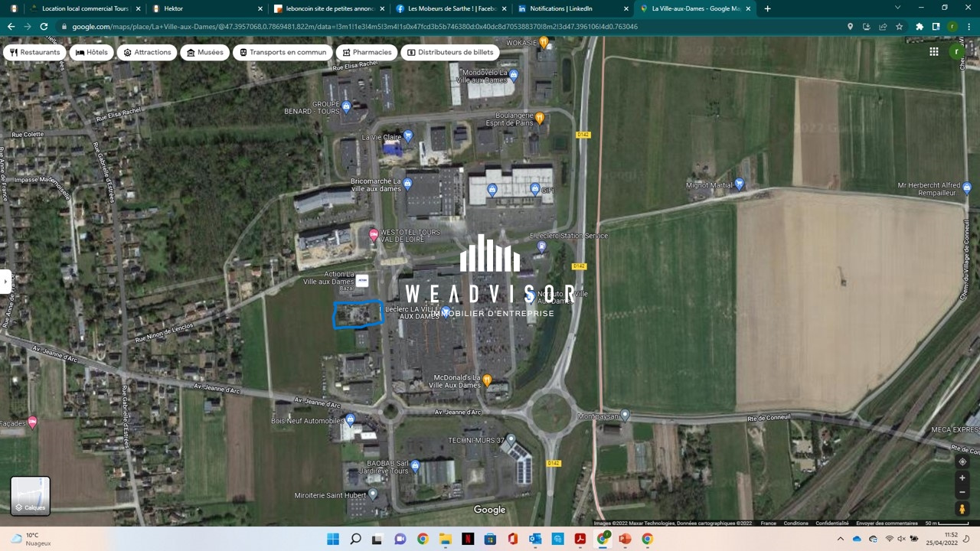Open the Calques layers thumbnail
This screenshot has height=551, width=980.
(x=31, y=495)
